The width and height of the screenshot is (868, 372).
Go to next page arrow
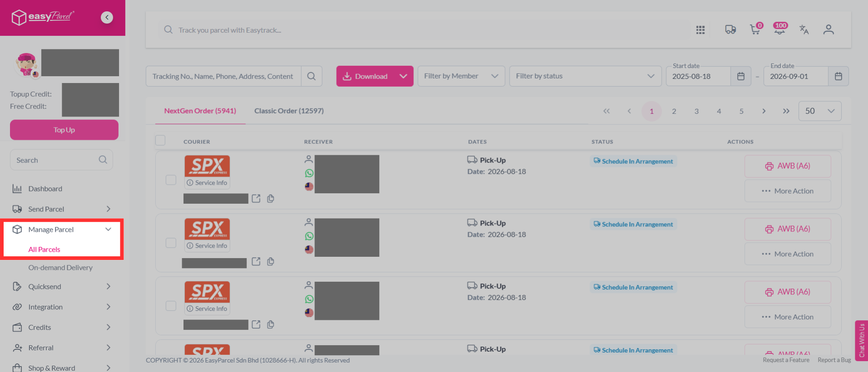click(x=764, y=111)
